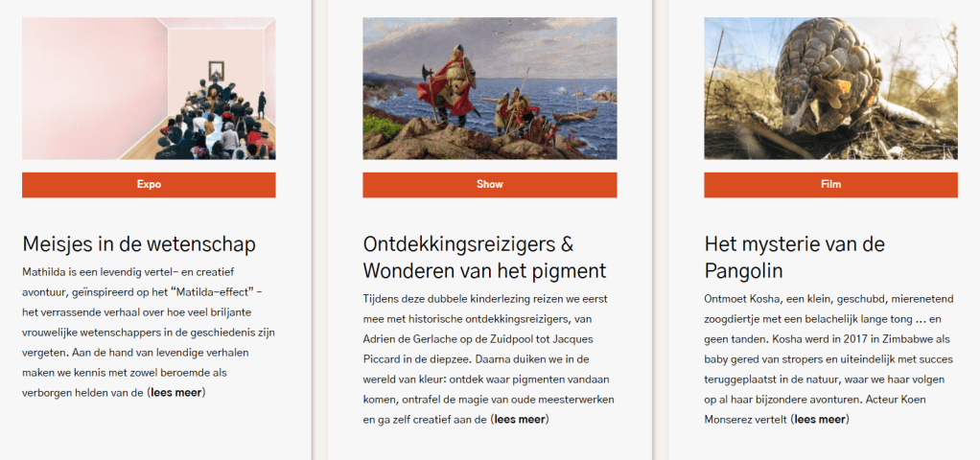
Task: Open Ontdekkingsreizigers & Wonderen van het pigment title
Action: click(484, 257)
